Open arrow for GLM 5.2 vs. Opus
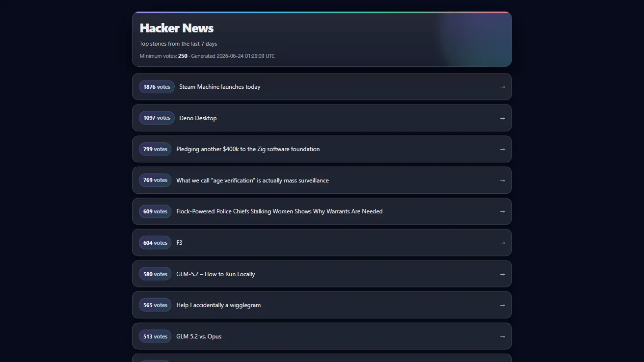Image resolution: width=644 pixels, height=362 pixels. [x=502, y=336]
